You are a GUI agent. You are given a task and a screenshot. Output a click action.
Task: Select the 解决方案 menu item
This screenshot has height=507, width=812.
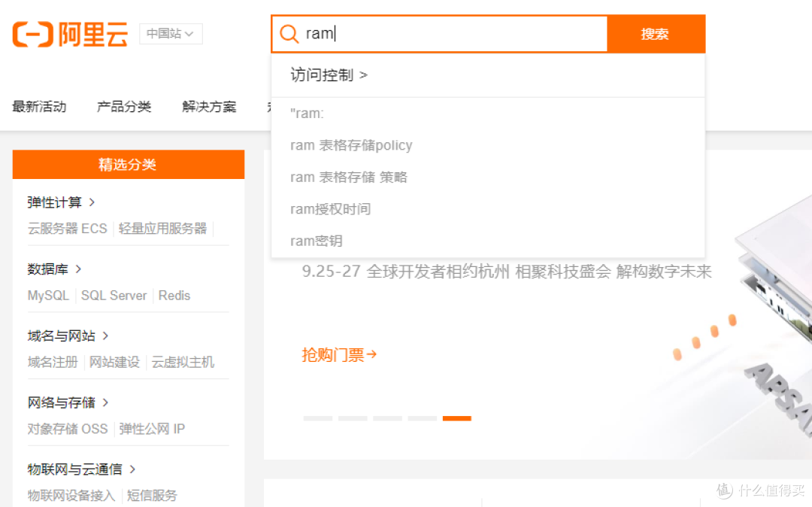pos(208,106)
